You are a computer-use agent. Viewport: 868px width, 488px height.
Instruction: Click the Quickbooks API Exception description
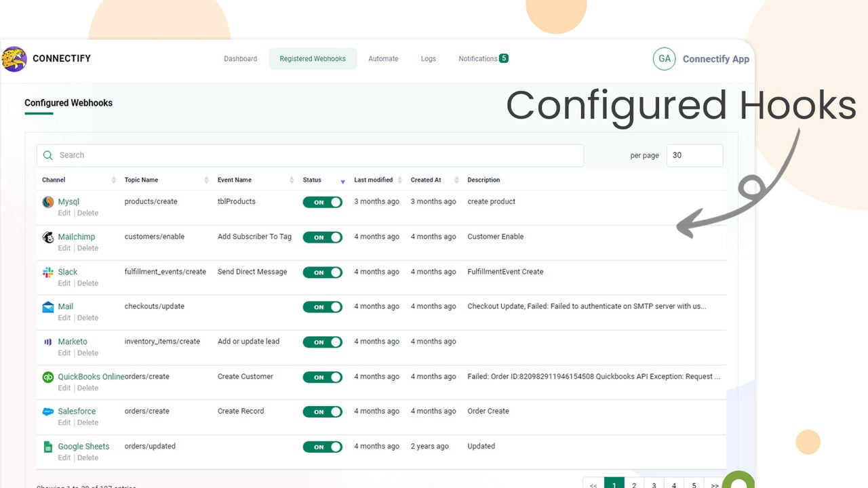[x=593, y=376]
